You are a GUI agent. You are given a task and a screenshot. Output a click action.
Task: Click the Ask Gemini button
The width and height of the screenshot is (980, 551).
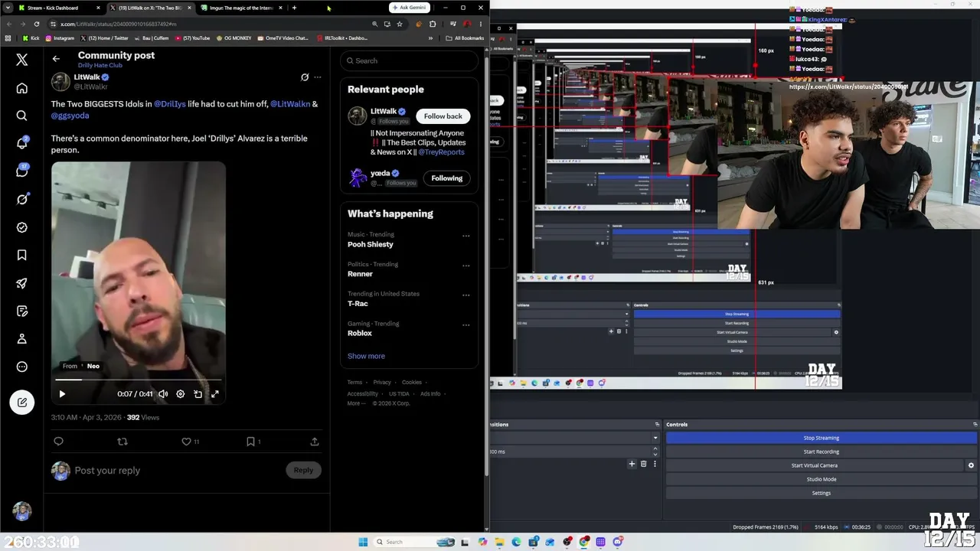tap(409, 8)
